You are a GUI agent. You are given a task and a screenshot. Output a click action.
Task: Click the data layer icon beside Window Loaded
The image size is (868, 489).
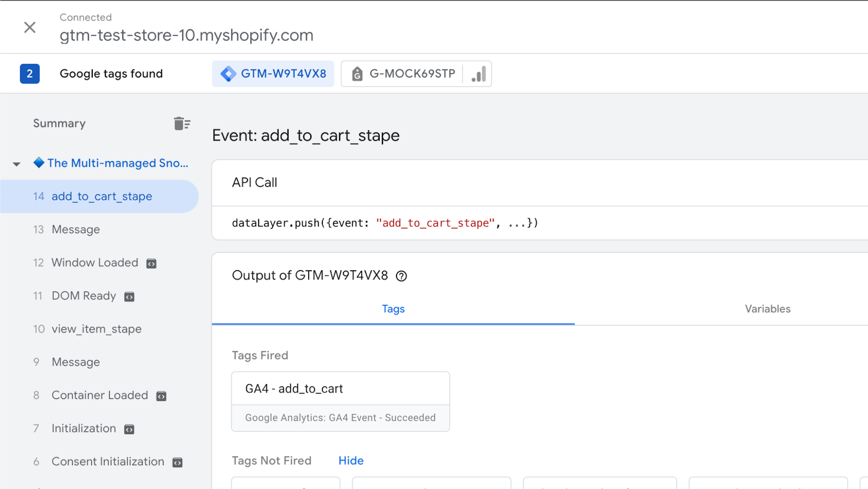click(x=151, y=263)
